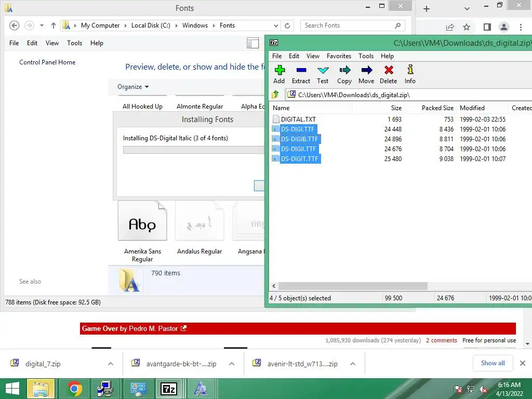
Task: Switch to Fonts window in the taskbar
Action: point(200,389)
